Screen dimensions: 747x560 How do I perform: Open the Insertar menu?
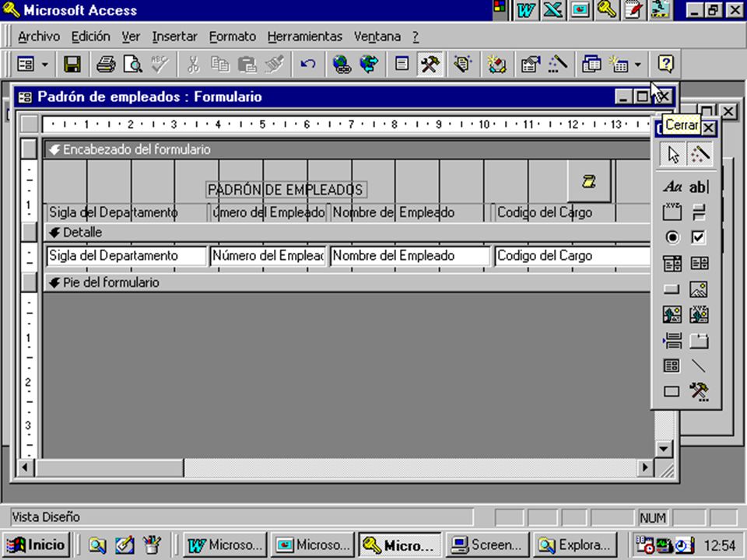174,37
